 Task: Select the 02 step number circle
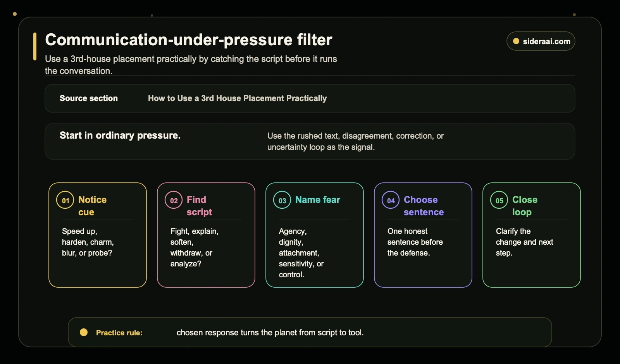coord(174,200)
